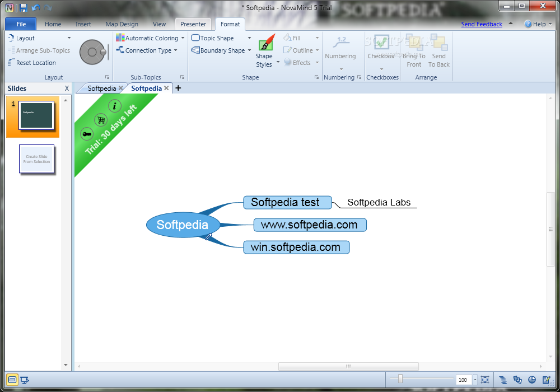Click Arrange Sub-Topics
Screen dimensions: 560x392
click(39, 50)
